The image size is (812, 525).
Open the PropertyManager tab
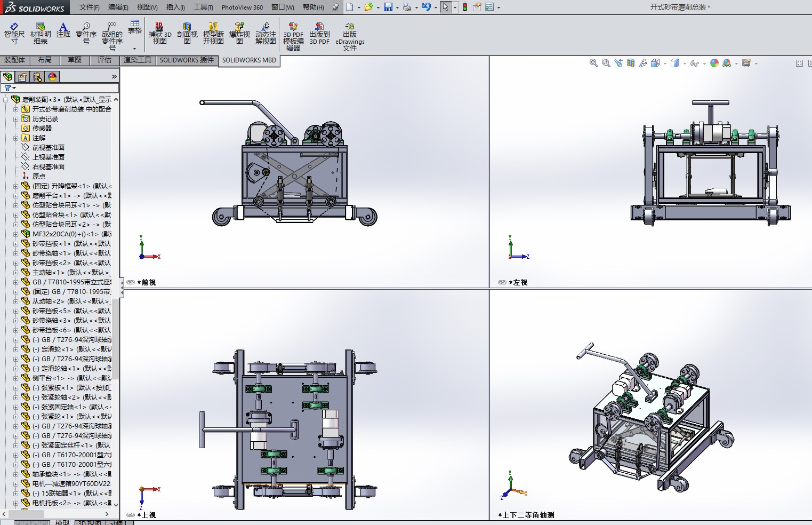[x=22, y=77]
